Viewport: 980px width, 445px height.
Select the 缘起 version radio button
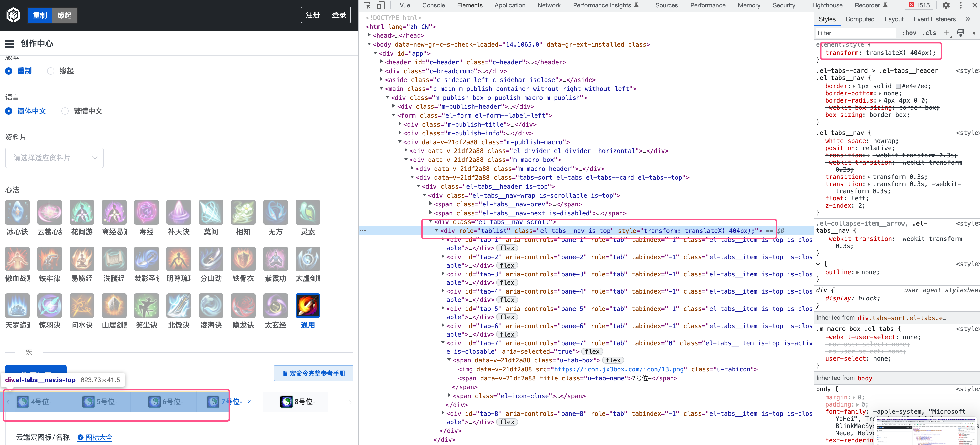click(50, 71)
